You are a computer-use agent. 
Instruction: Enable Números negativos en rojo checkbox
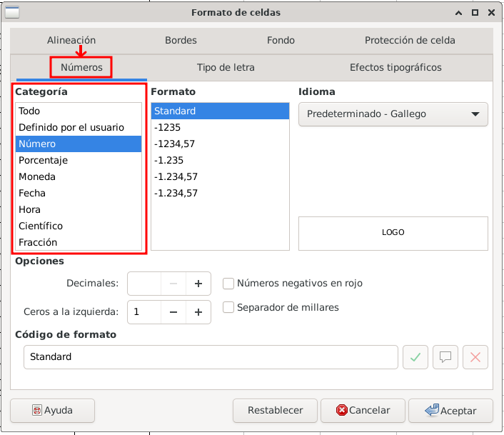228,284
